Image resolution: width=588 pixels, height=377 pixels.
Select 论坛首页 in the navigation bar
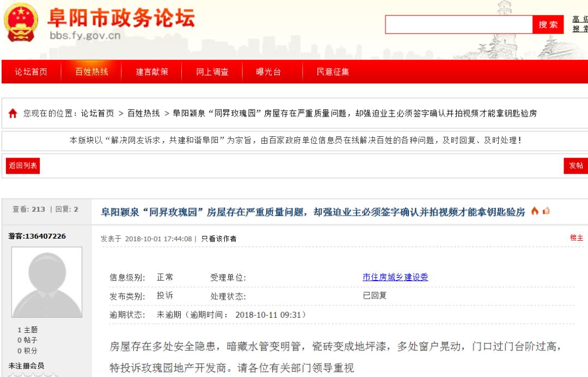(x=30, y=71)
